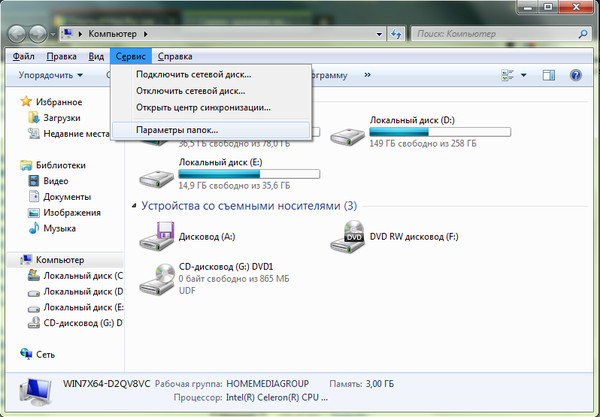
Task: Select Недавние места in the navigation pane
Action: (76, 134)
